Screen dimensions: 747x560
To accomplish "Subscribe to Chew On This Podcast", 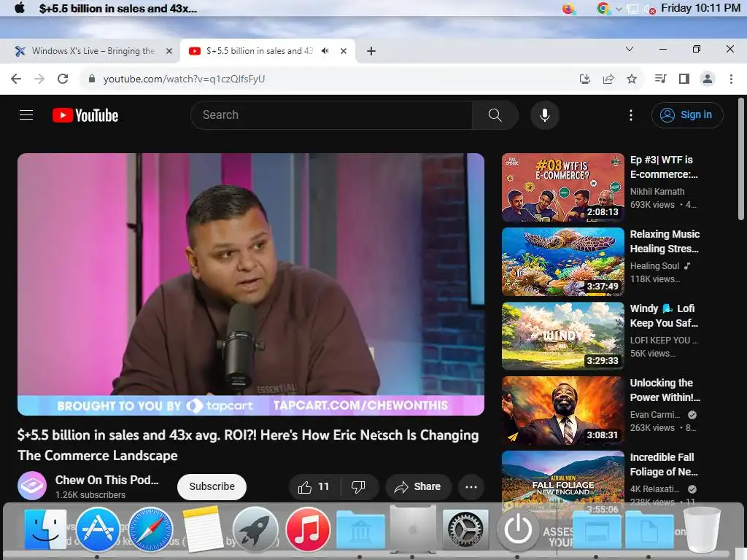I will (x=212, y=486).
